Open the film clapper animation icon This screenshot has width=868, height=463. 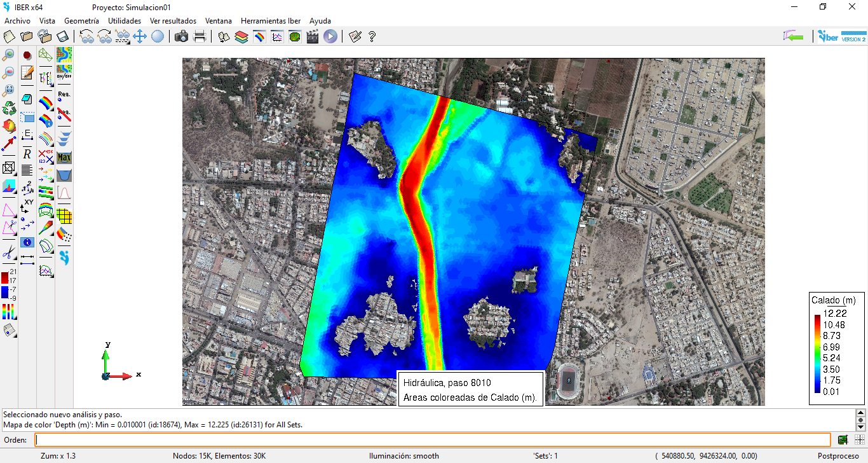pyautogui.click(x=313, y=36)
